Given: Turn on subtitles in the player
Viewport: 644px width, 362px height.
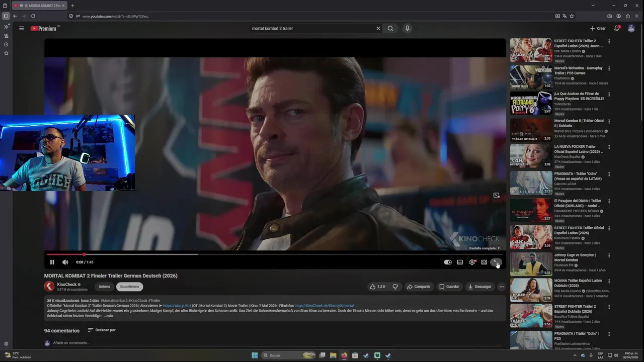Looking at the screenshot, I should pyautogui.click(x=460, y=262).
